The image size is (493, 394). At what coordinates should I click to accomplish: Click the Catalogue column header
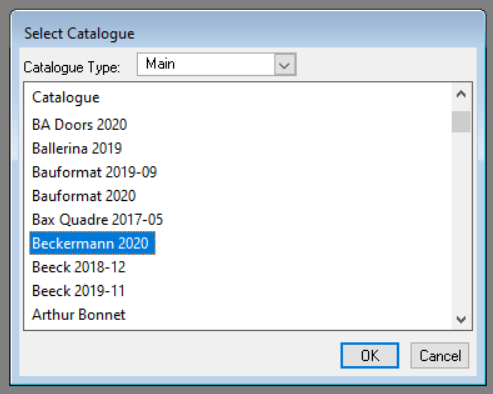click(66, 98)
